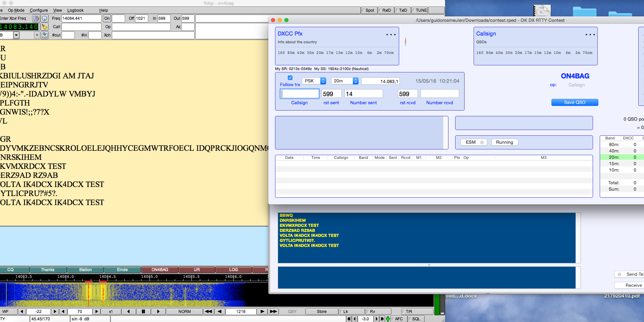Open the Logbook menu

[75, 10]
